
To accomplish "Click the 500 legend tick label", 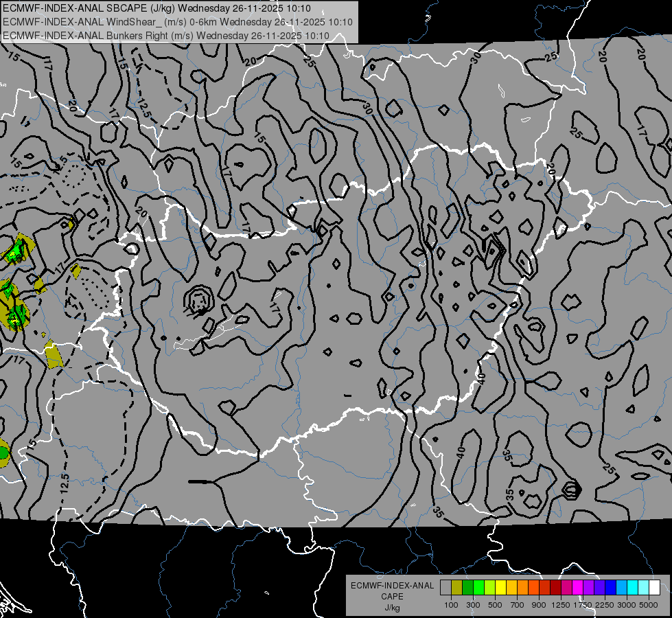I will coord(495,605).
